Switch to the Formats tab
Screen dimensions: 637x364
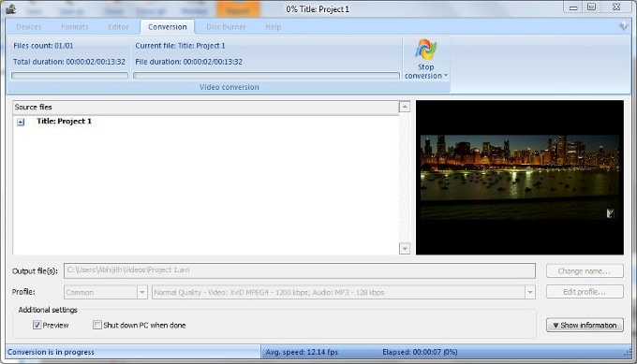coord(75,27)
